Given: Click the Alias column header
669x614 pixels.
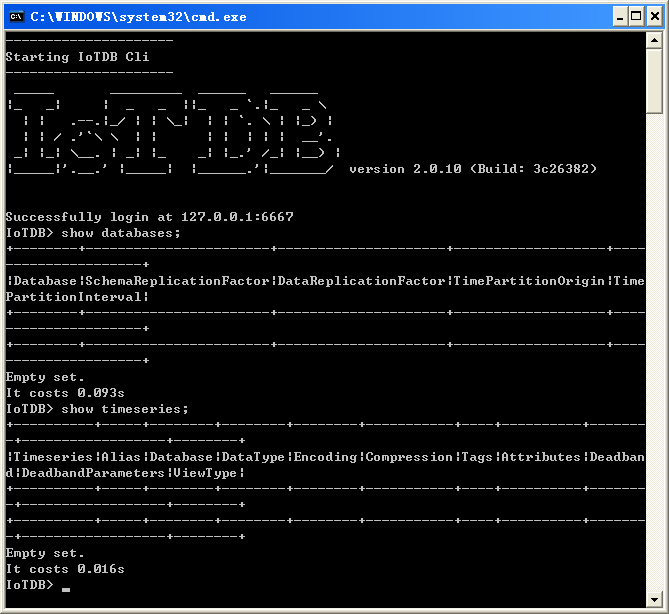Looking at the screenshot, I should point(121,457).
